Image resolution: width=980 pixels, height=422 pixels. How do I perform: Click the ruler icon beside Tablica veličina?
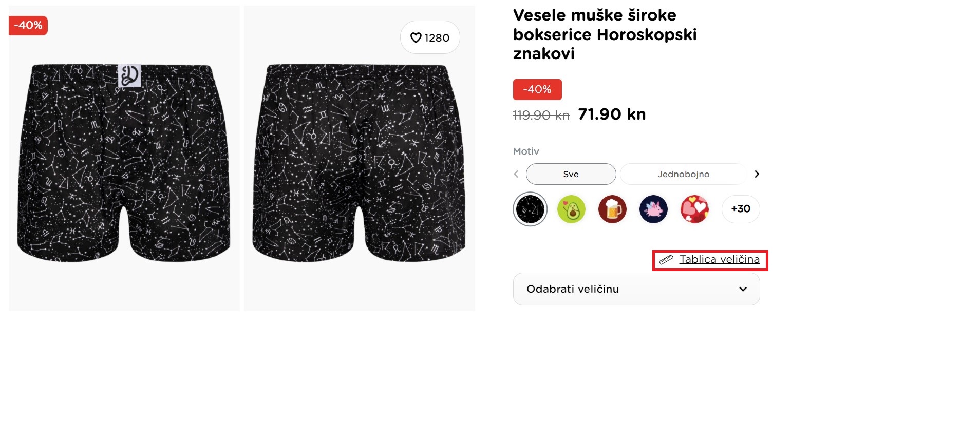[666, 260]
